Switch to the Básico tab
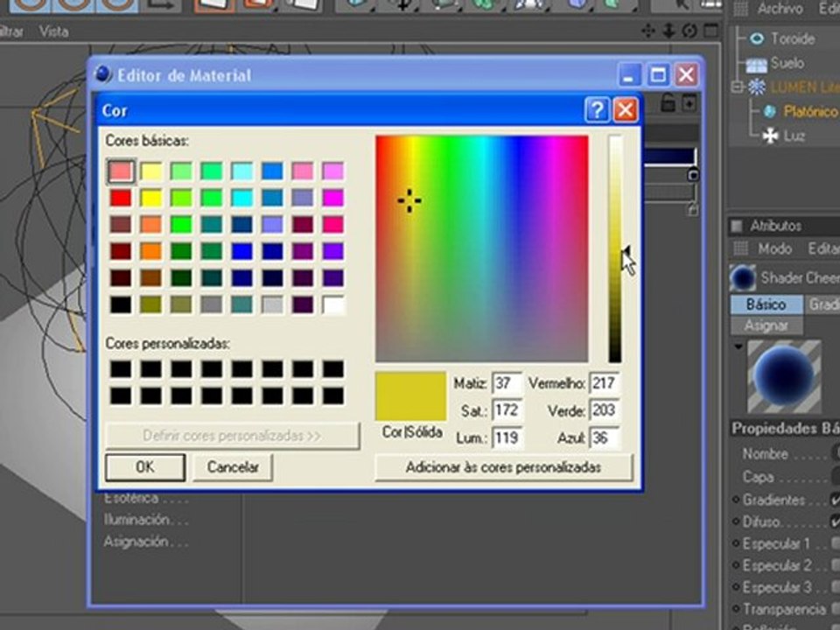The width and height of the screenshot is (840, 630). [766, 304]
